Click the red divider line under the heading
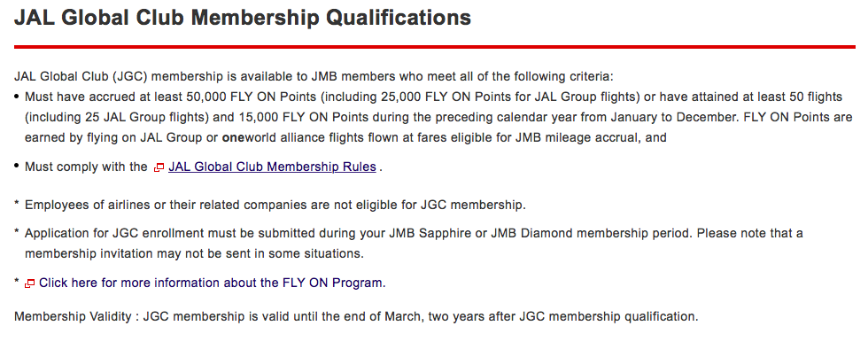The height and width of the screenshot is (357, 868). coord(435,47)
